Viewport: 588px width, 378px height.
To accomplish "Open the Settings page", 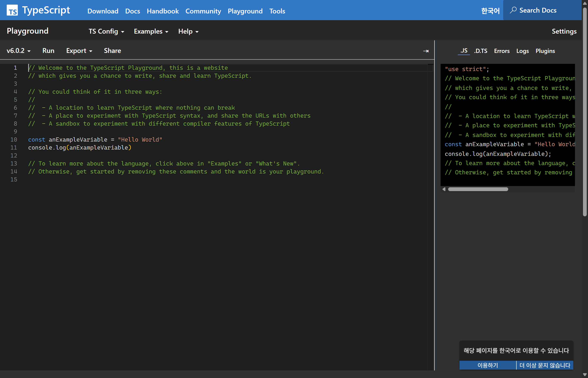I will [x=564, y=31].
